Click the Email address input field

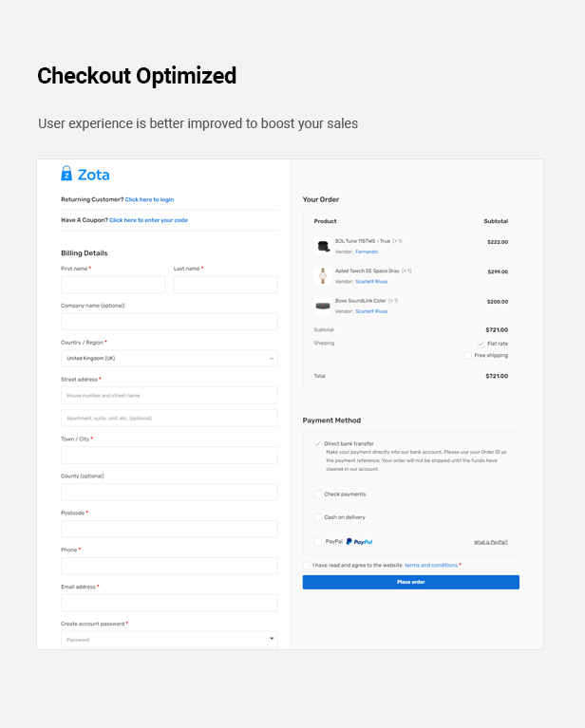pyautogui.click(x=169, y=603)
